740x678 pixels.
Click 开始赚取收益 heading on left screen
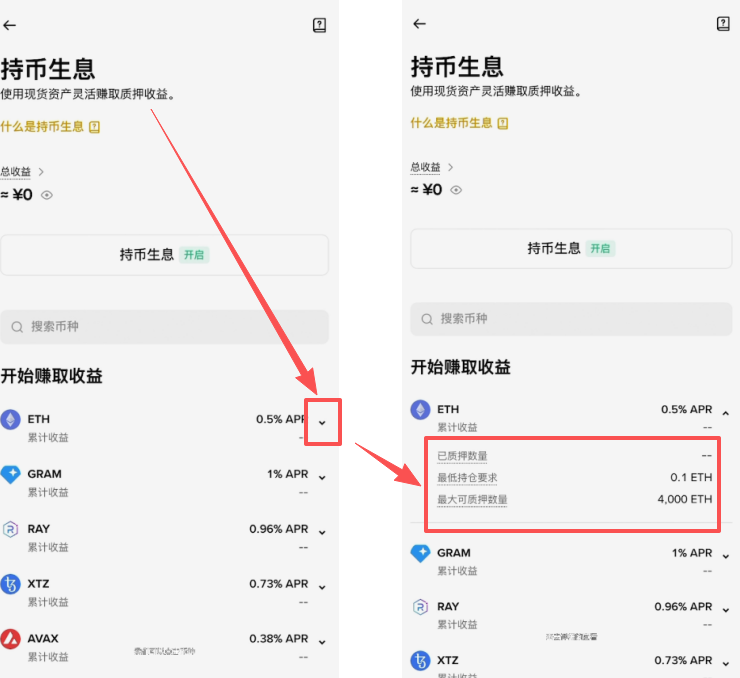51,376
